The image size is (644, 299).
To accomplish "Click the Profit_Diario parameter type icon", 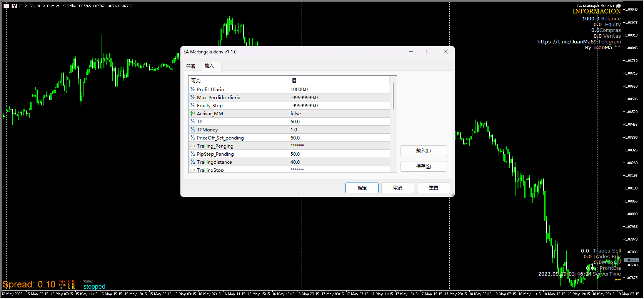I will click(x=192, y=90).
